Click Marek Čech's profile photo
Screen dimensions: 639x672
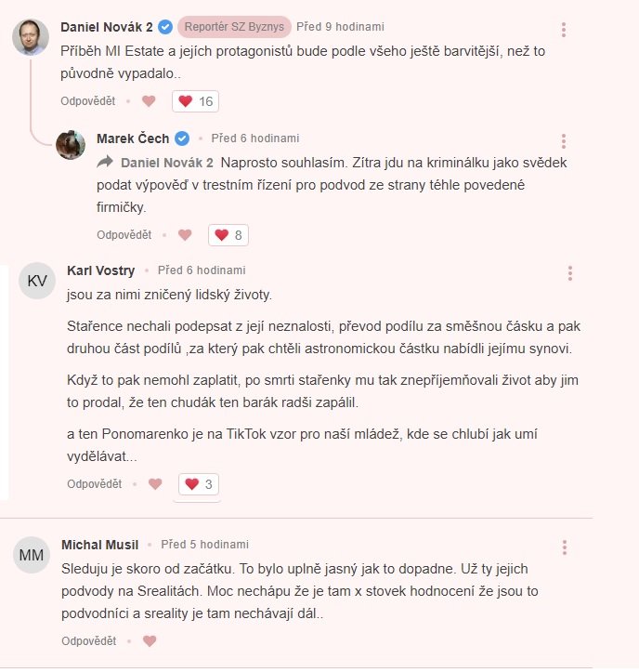[72, 144]
